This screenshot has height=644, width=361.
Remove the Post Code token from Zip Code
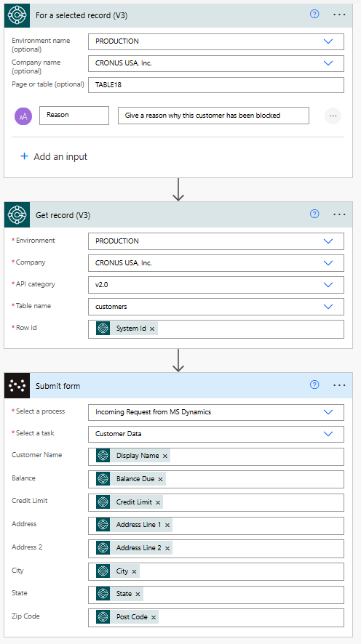154,617
